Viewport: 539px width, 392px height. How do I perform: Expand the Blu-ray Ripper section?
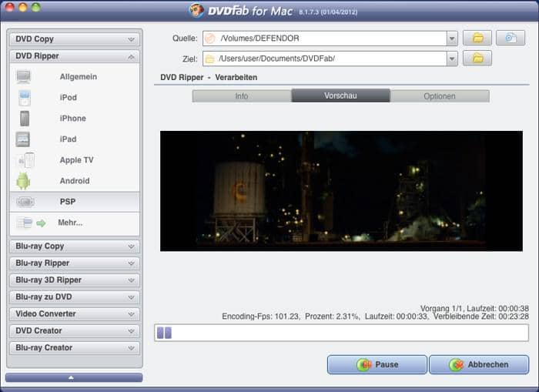coord(75,263)
